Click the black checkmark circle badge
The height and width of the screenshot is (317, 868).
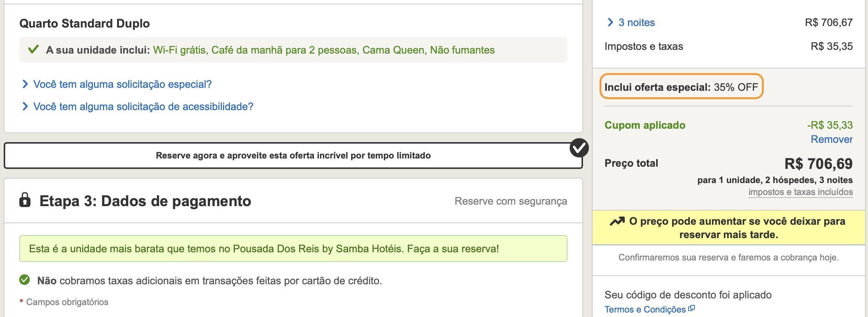coord(579,148)
